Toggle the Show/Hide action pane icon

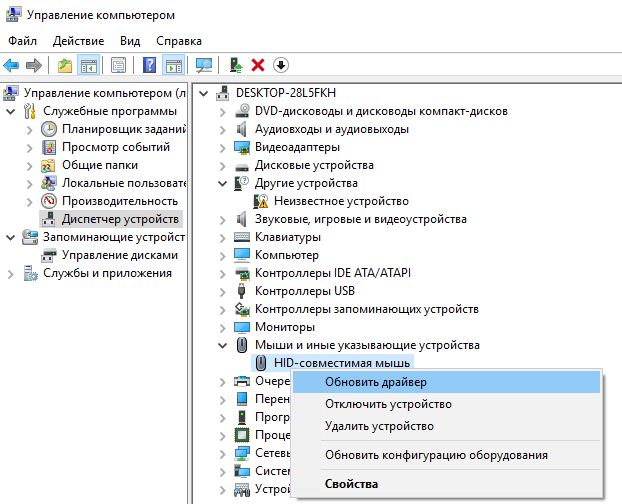click(174, 65)
